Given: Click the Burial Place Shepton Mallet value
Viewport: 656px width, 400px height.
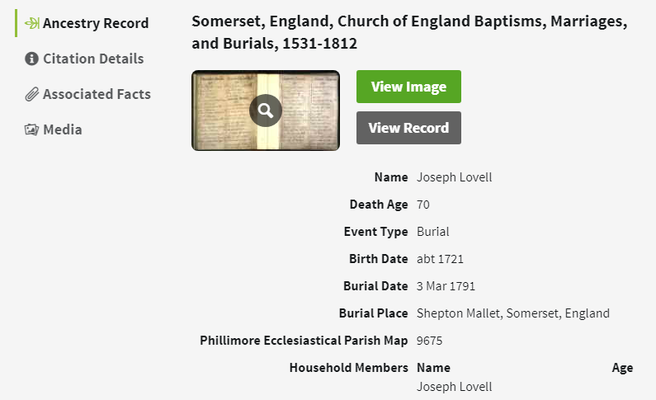Looking at the screenshot, I should click(513, 313).
